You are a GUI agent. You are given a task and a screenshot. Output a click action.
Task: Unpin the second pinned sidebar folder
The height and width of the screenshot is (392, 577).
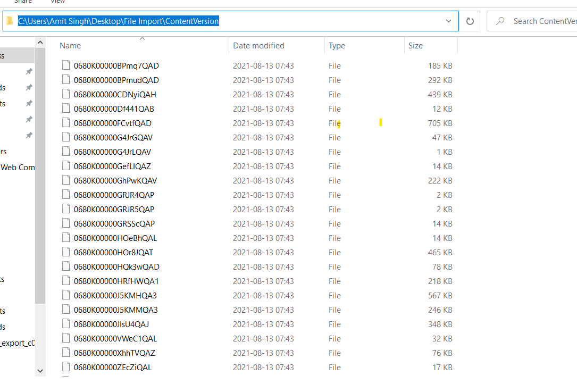[x=29, y=87]
